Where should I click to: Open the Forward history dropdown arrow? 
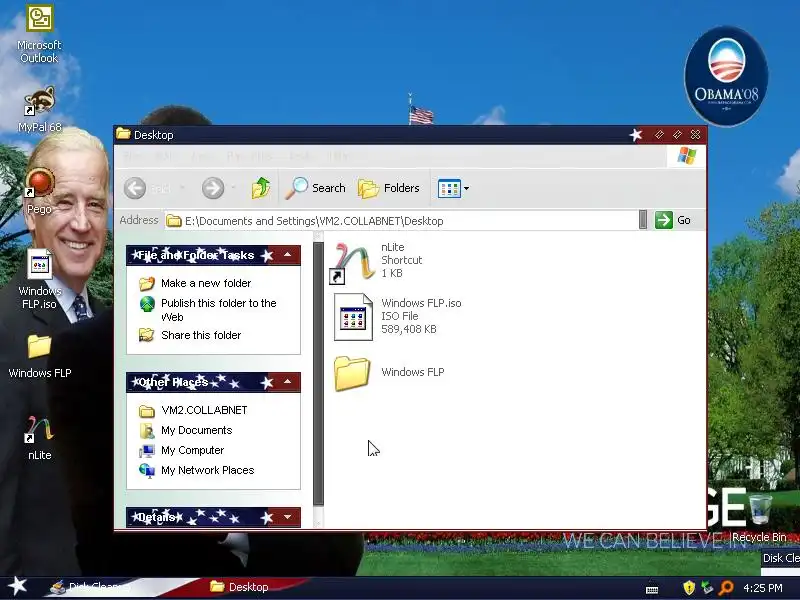tap(233, 188)
